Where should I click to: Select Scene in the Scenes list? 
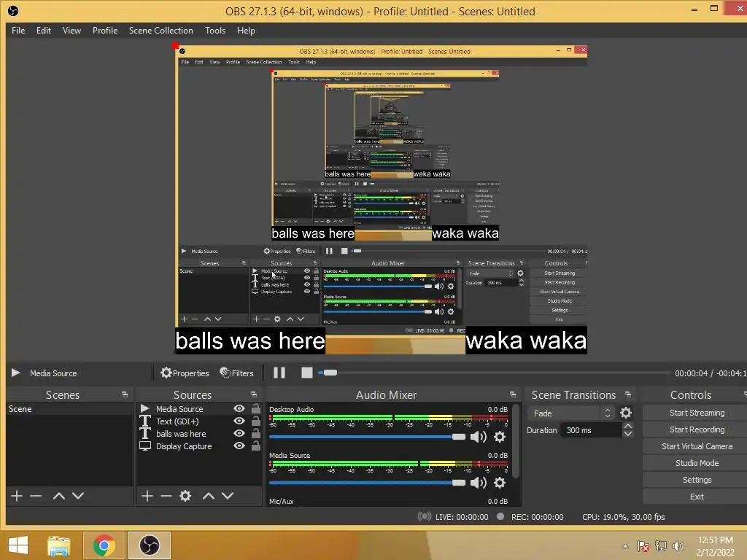click(x=69, y=409)
